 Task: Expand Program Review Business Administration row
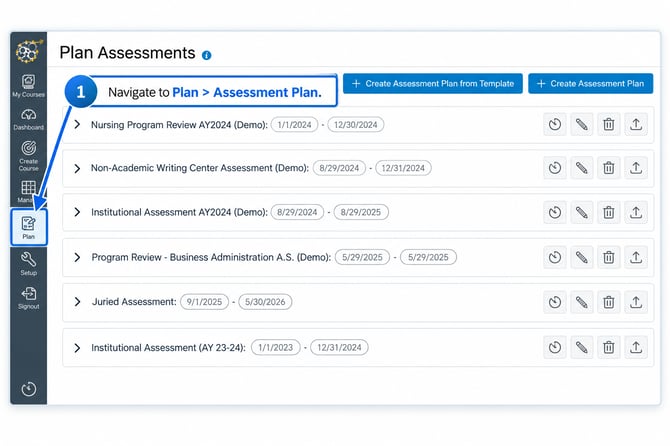click(x=77, y=257)
